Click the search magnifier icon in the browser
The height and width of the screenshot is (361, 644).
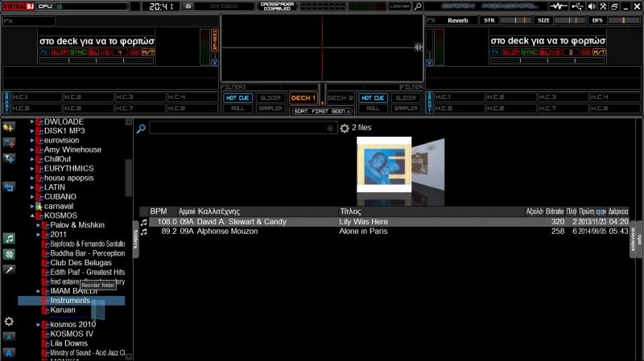(141, 128)
